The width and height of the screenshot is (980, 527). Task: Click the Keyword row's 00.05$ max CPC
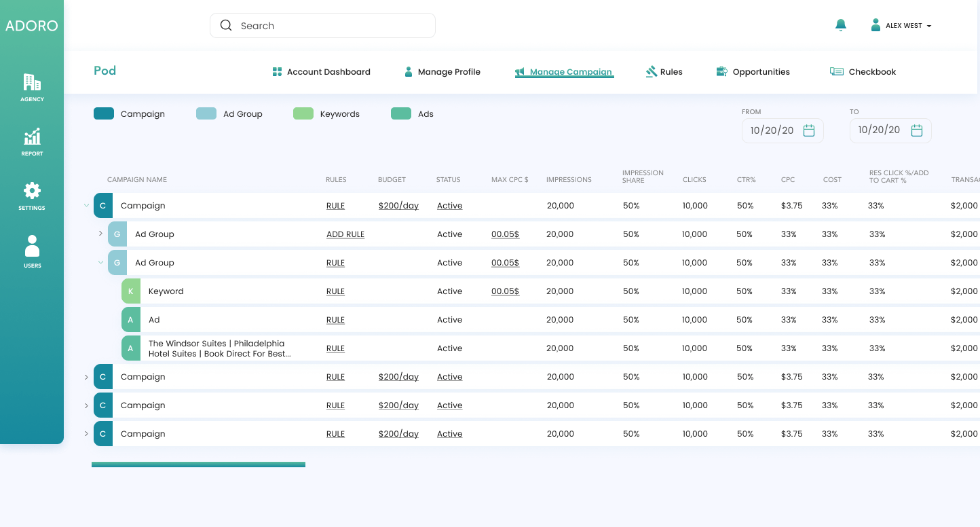pos(505,291)
